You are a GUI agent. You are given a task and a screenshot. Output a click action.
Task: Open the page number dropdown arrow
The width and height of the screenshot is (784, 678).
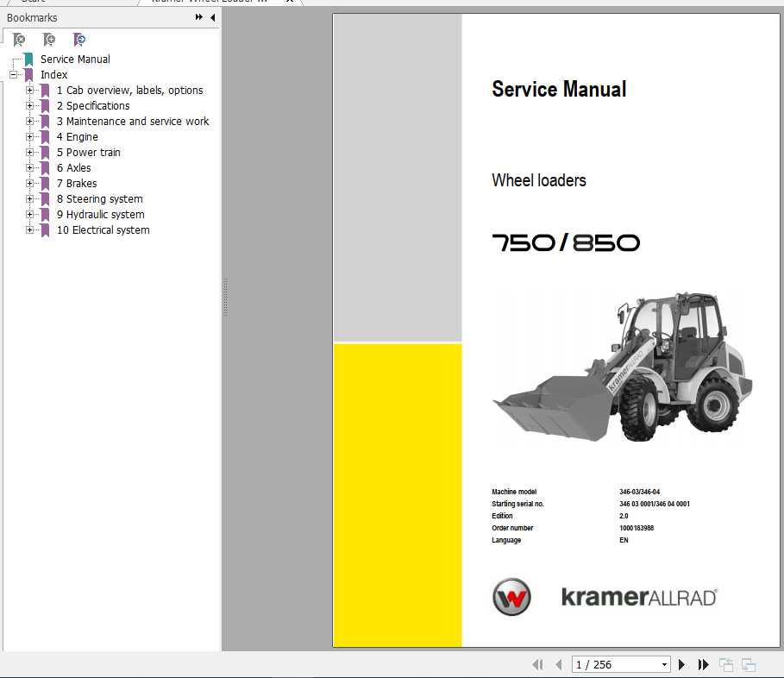664,664
